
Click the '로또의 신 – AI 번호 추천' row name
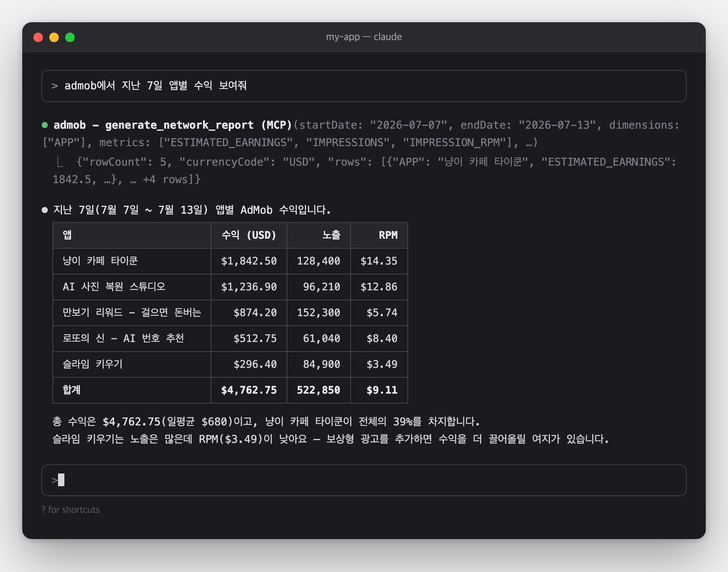click(123, 338)
